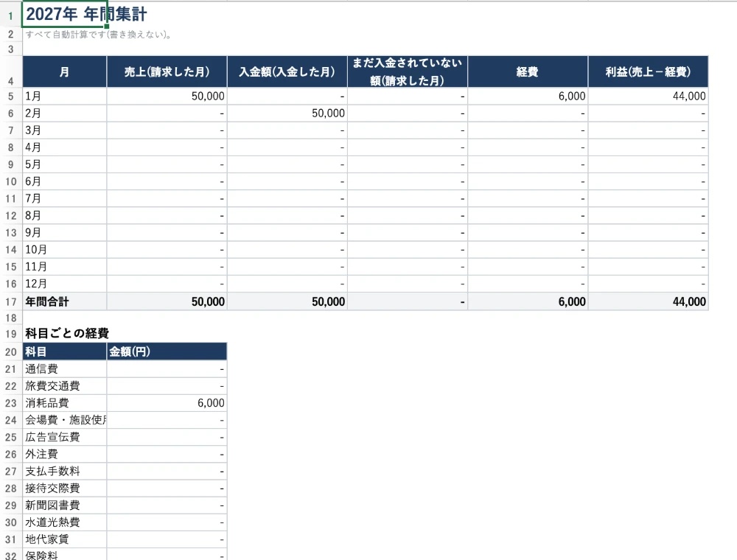737x560 pixels.
Task: Select the '金額(円)' header cell
Action: 167,351
